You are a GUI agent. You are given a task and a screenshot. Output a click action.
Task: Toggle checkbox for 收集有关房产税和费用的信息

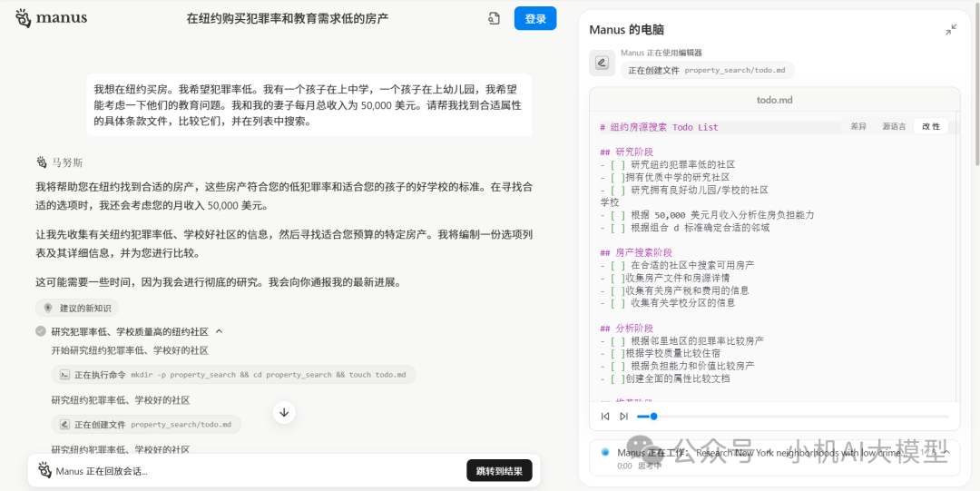616,290
